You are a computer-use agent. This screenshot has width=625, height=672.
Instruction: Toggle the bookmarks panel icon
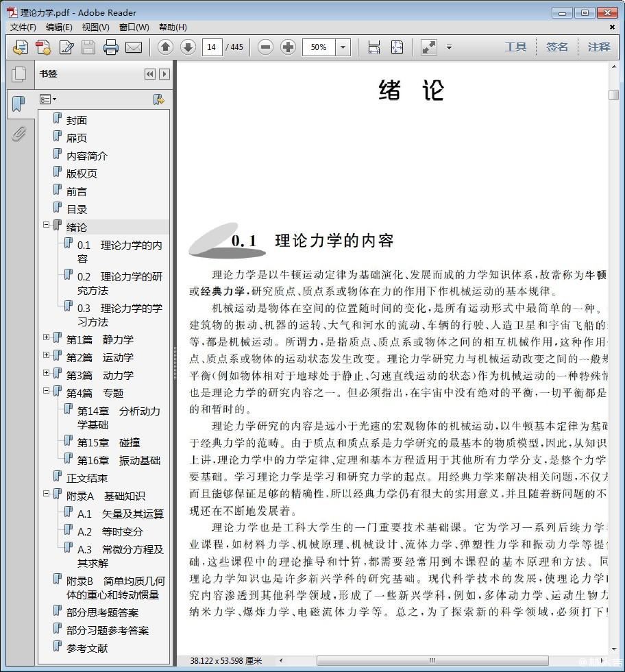(19, 104)
